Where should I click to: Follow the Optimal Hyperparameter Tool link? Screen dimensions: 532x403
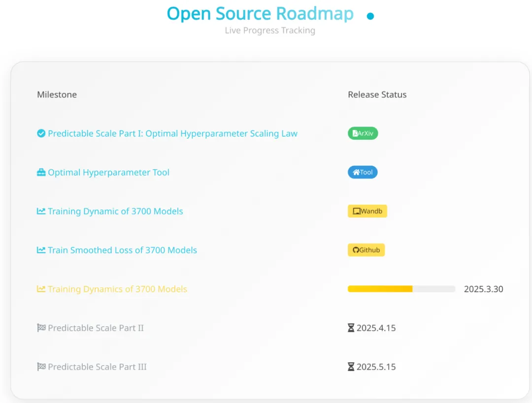tap(108, 172)
